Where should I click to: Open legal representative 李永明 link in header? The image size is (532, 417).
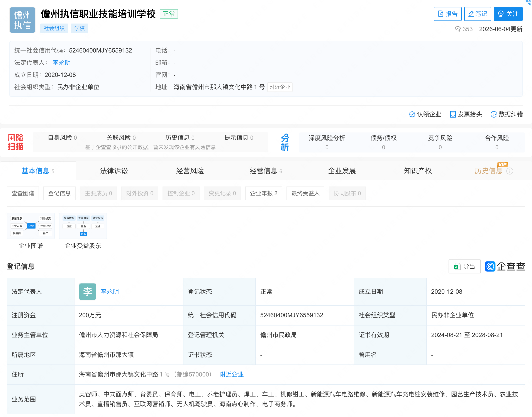pyautogui.click(x=61, y=63)
